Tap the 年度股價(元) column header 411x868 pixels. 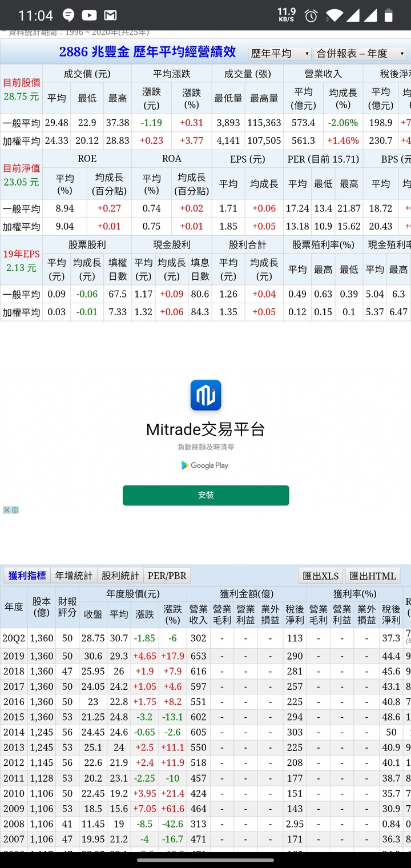(x=133, y=594)
